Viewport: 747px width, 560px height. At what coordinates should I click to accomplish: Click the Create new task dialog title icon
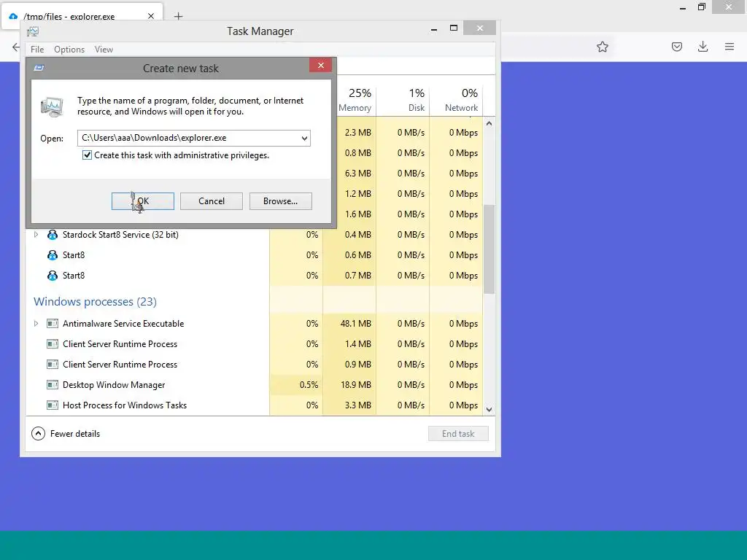[39, 68]
